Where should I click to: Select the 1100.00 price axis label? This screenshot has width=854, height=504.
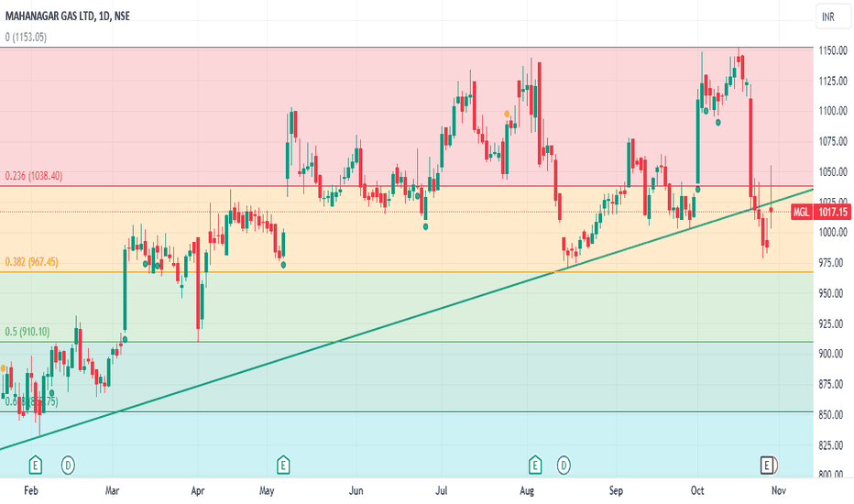pos(833,111)
